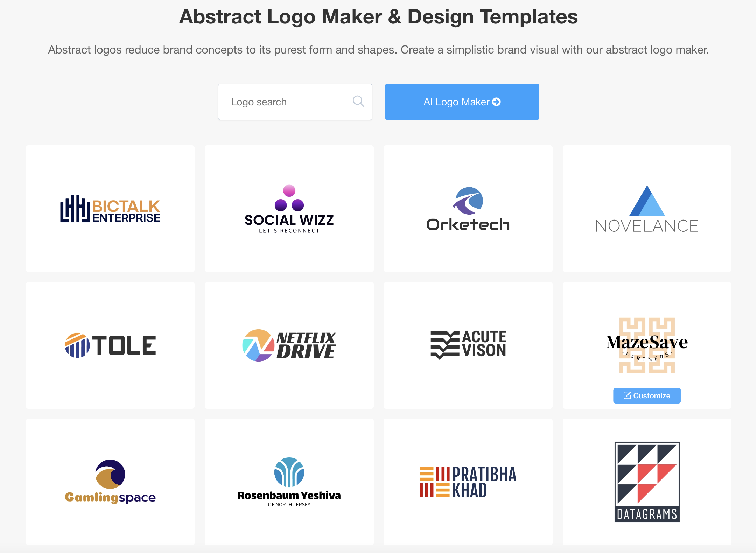The height and width of the screenshot is (553, 756).
Task: Select the Social Wizz three-dots icon
Action: point(289,198)
